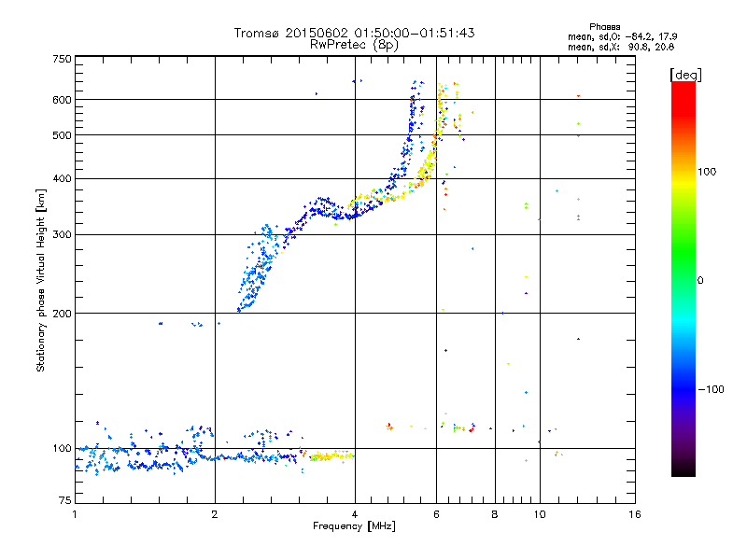Select the subtitle "RwPretec (8p)"
Image resolution: width=747 pixels, height=560 pixels.
pyautogui.click(x=354, y=45)
